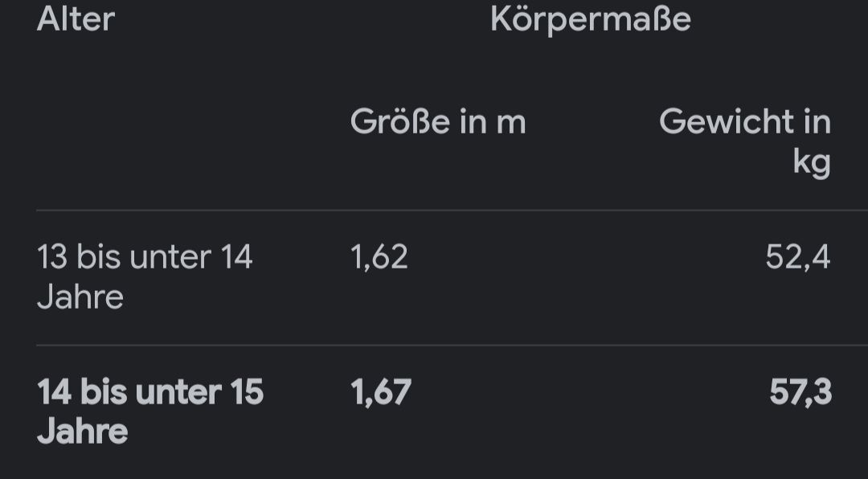The image size is (868, 479).
Task: Click the "Alter" column header
Action: click(76, 18)
